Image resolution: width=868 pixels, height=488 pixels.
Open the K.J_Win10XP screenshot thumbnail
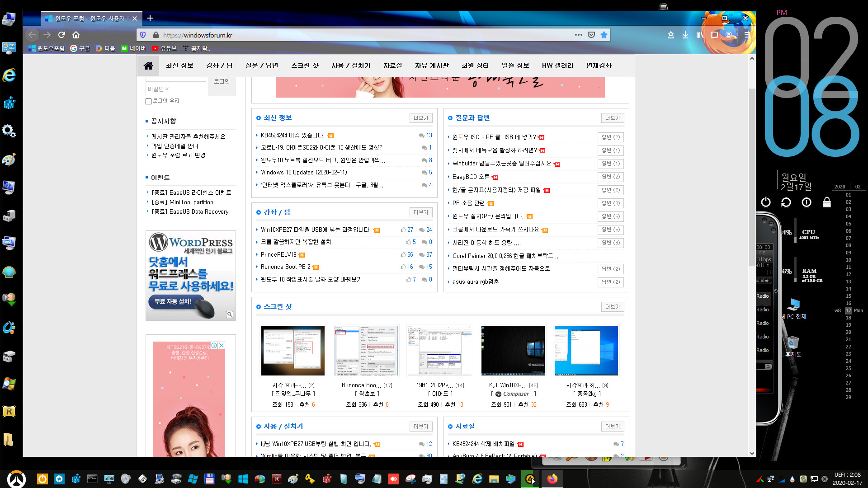click(513, 351)
